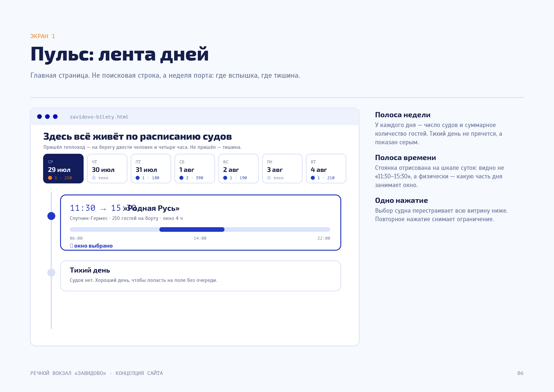Click the middle browser window dot
The width and height of the screenshot is (554, 392).
pos(47,117)
